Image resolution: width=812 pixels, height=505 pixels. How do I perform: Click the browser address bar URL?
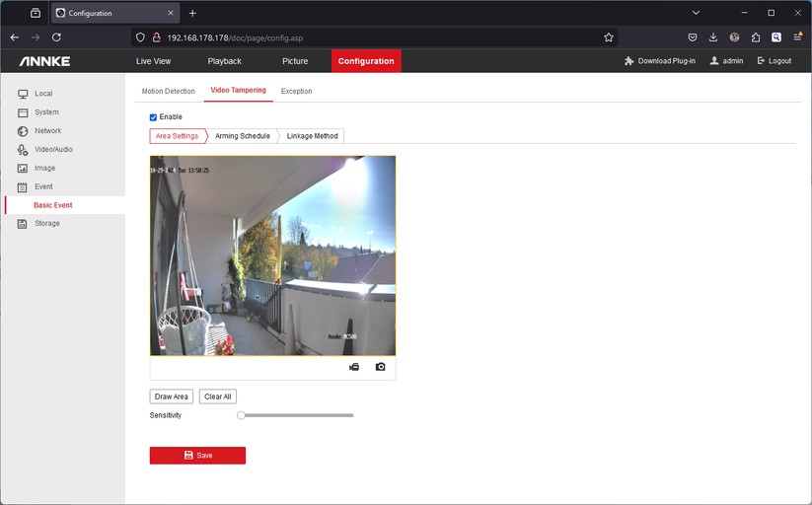(x=235, y=37)
